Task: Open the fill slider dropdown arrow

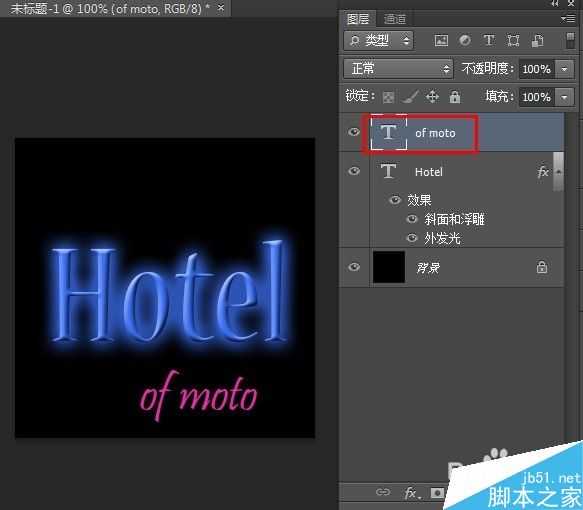Action: click(564, 97)
